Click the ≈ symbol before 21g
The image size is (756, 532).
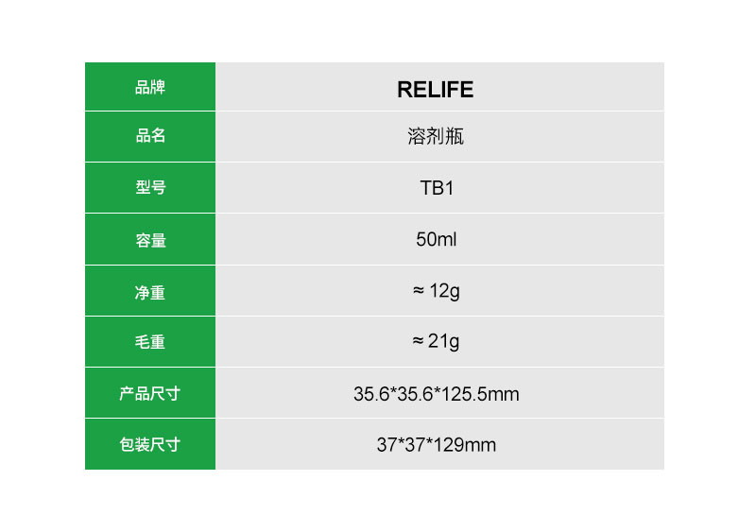[419, 341]
